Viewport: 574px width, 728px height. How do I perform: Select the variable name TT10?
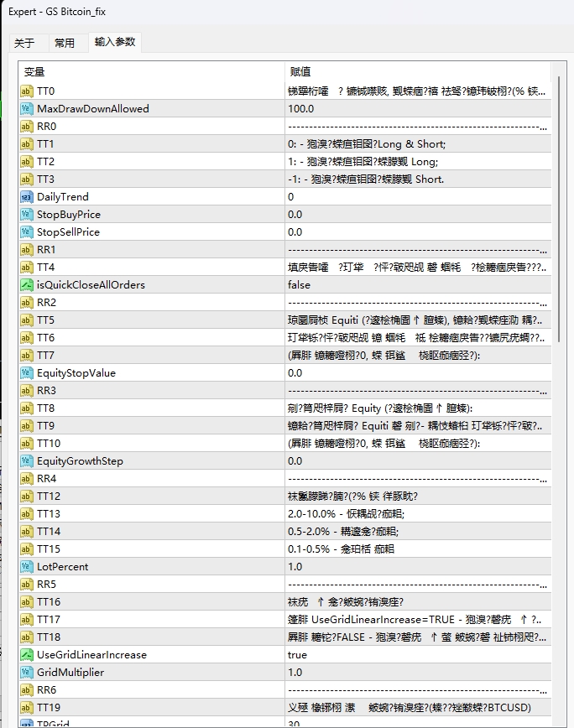tap(49, 444)
